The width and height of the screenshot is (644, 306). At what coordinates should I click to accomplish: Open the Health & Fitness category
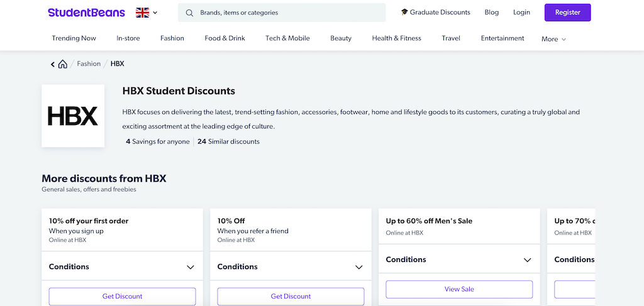click(x=397, y=38)
